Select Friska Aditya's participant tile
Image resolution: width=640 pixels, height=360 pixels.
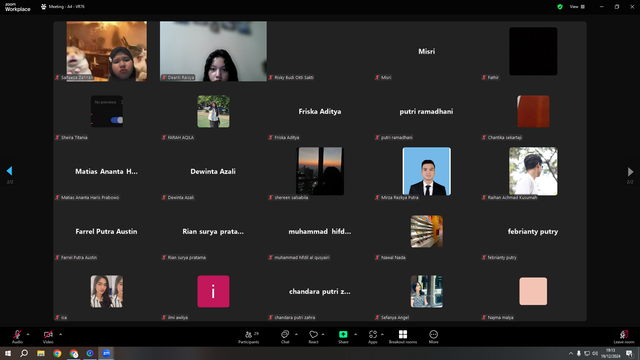point(320,111)
